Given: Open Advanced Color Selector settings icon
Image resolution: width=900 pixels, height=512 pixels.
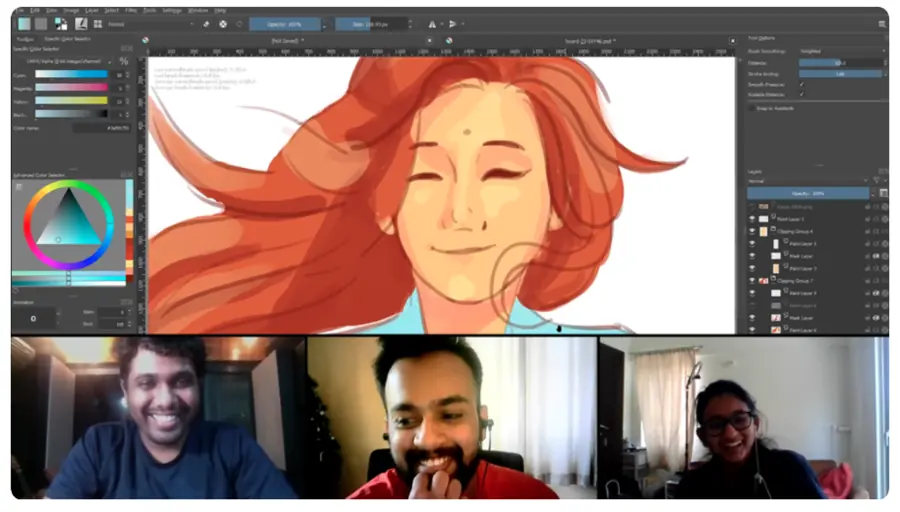Looking at the screenshot, I should point(19,187).
